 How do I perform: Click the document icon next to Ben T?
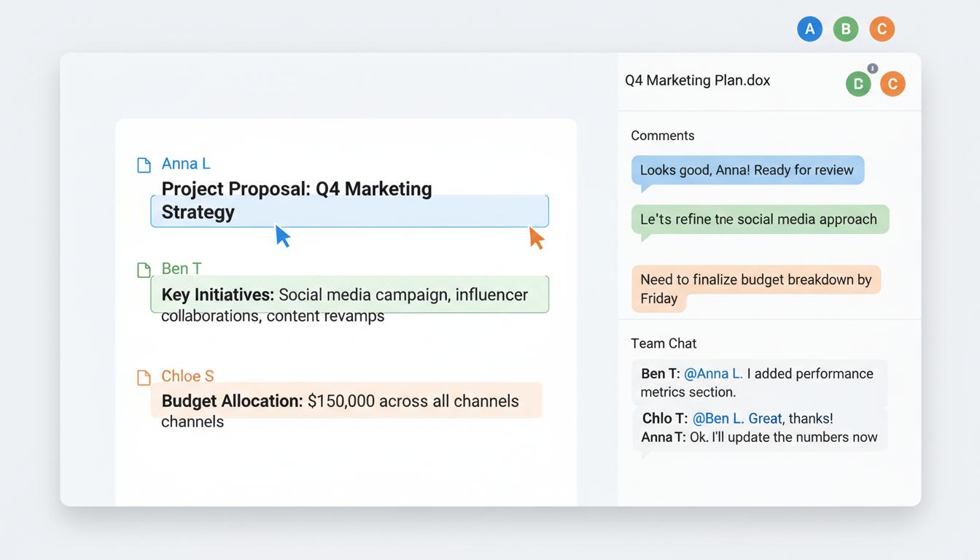tap(144, 271)
